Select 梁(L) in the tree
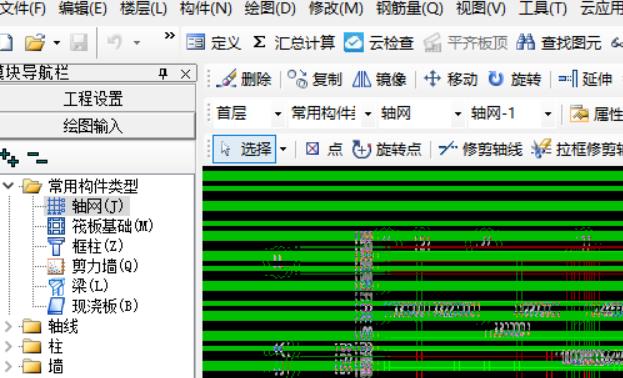 pos(90,286)
